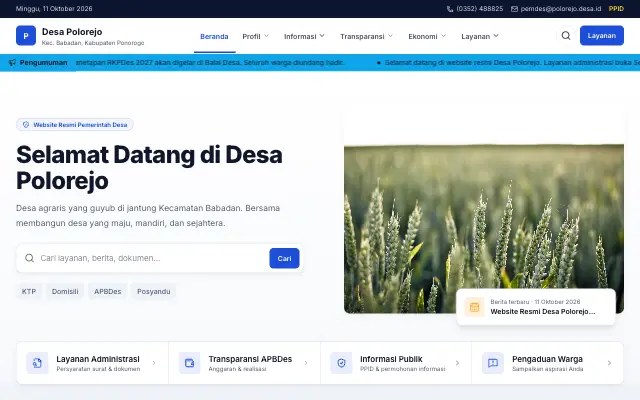Viewport: 640px width, 400px height.
Task: Expand the Ekonomi dropdown chevron
Action: [x=443, y=36]
